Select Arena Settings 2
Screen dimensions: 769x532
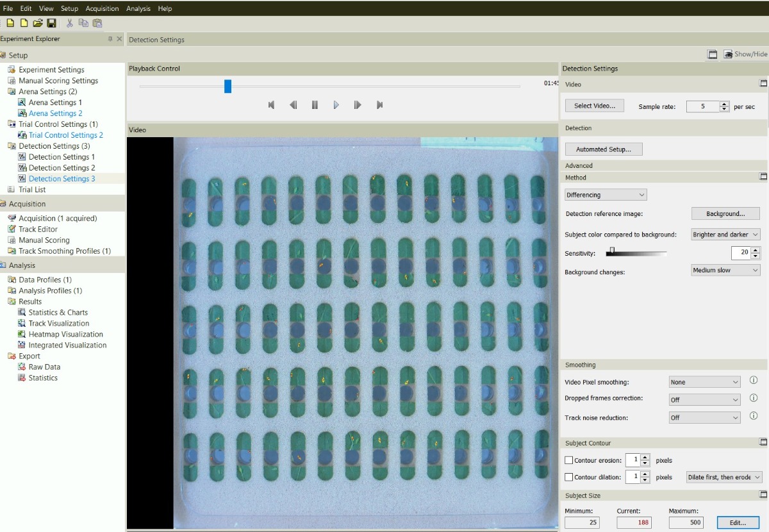click(55, 113)
